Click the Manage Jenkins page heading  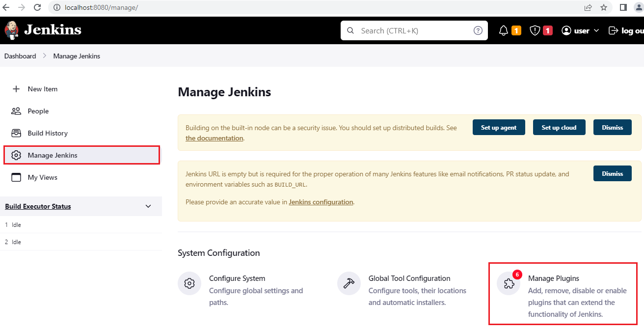[x=224, y=92]
